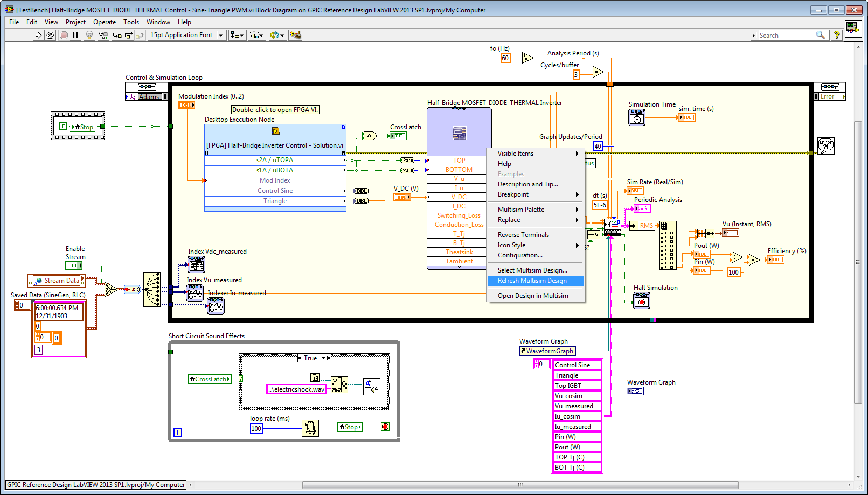Click the CrossLatch local variable
Image resolution: width=868 pixels, height=495 pixels.
pyautogui.click(x=210, y=379)
